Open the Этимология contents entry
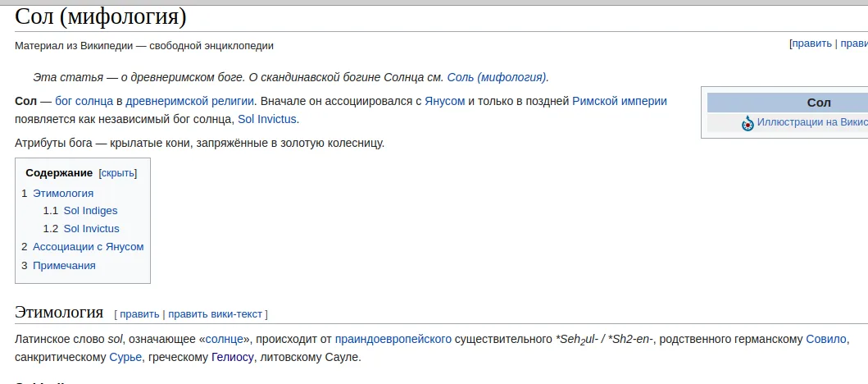This screenshot has width=868, height=384. point(63,194)
